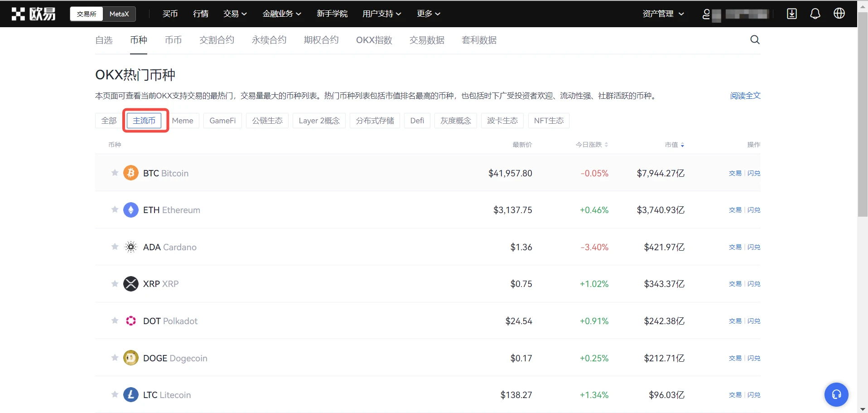Image resolution: width=868 pixels, height=413 pixels.
Task: Select the Meme category filter button
Action: [183, 121]
